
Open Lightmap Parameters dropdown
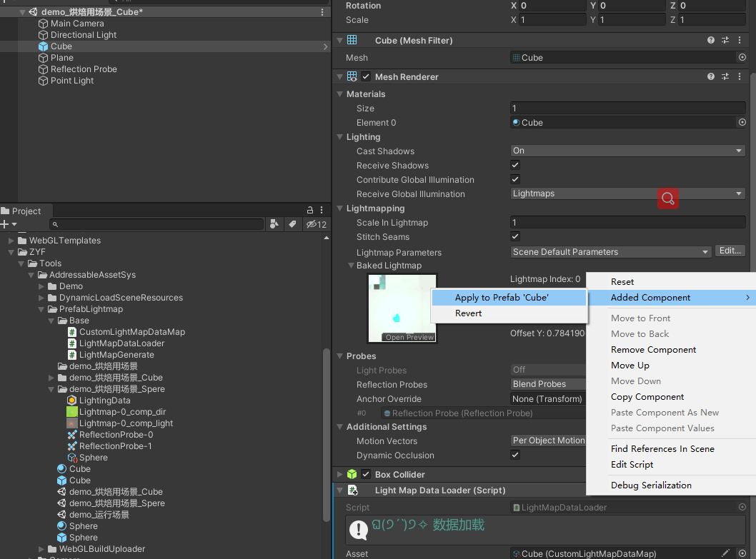[x=610, y=252]
